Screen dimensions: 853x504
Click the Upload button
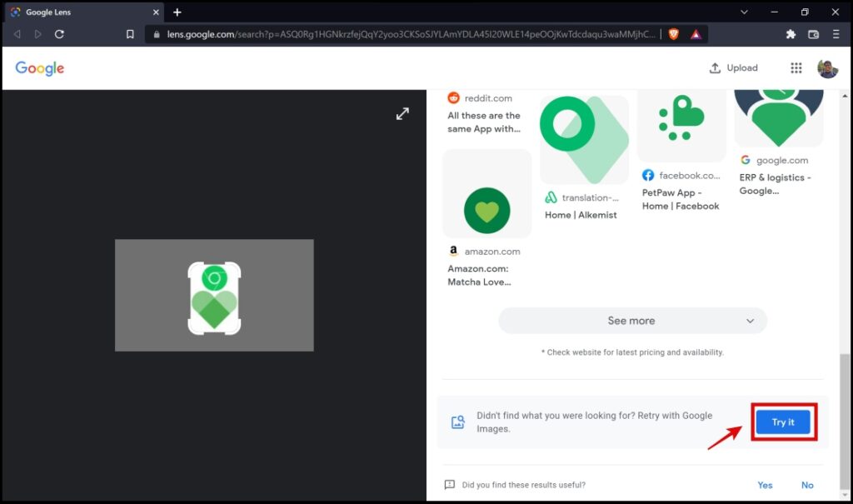(x=733, y=68)
